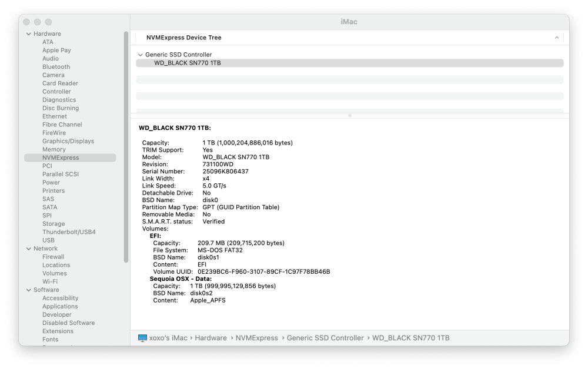The image size is (588, 369).
Task: Select SPI in the sidebar
Action: (x=47, y=216)
